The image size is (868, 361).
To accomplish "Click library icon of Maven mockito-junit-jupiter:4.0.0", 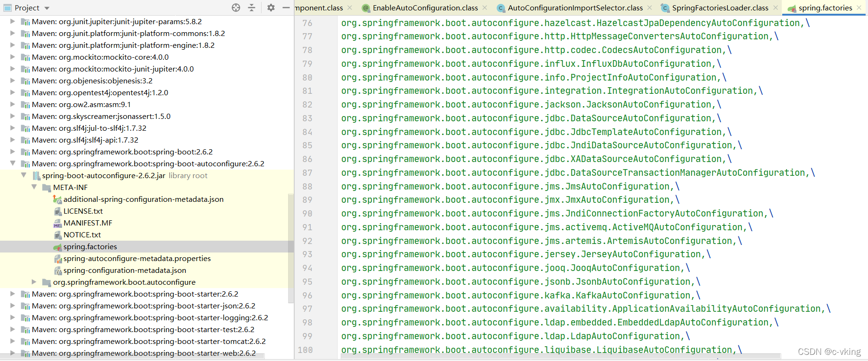I will pyautogui.click(x=26, y=69).
